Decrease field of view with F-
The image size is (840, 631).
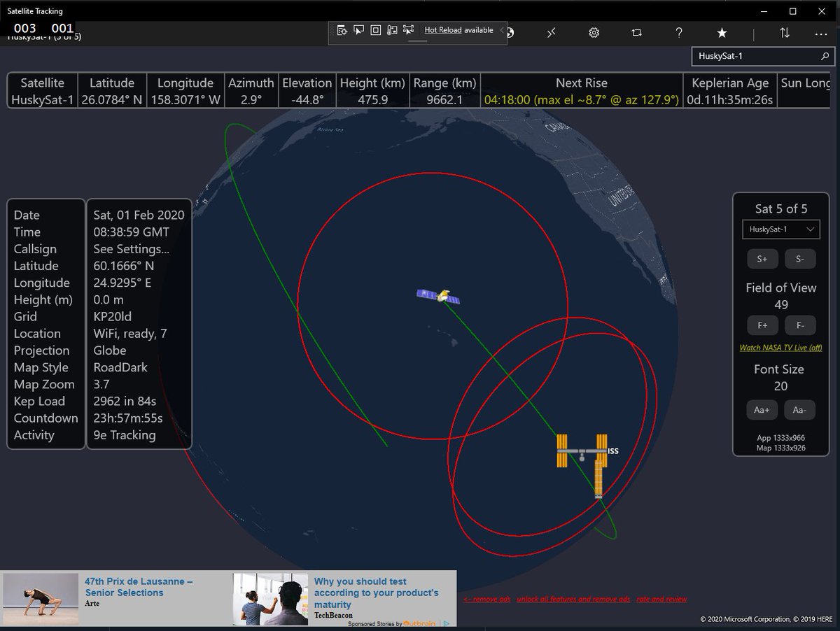click(800, 325)
